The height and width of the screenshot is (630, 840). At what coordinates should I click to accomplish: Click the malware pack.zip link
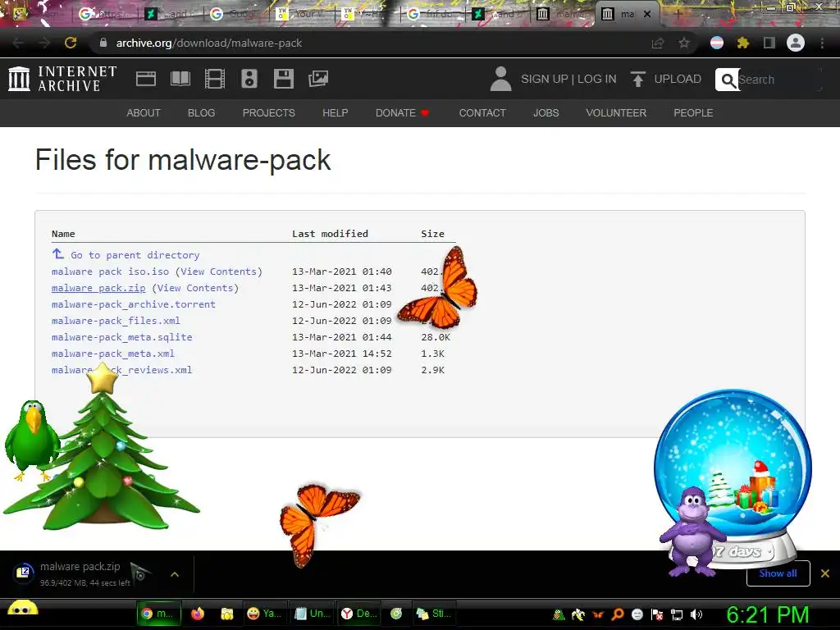pos(98,288)
